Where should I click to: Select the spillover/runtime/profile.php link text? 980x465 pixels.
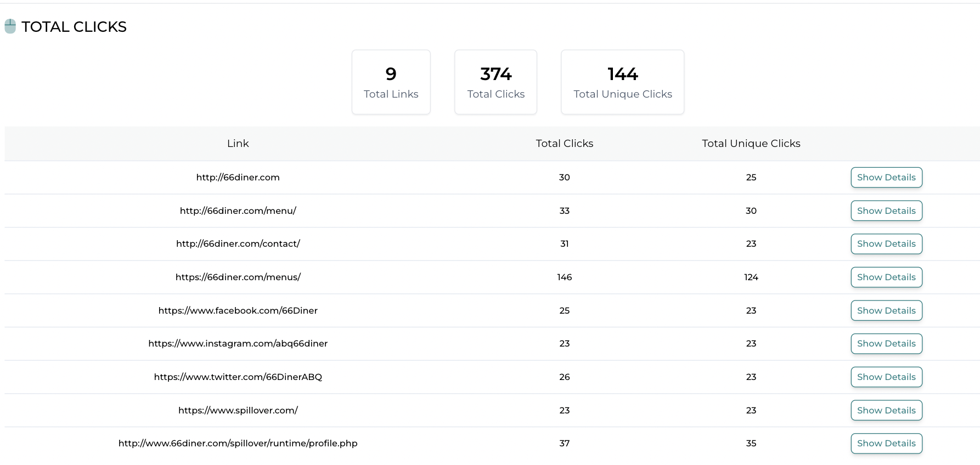238,443
